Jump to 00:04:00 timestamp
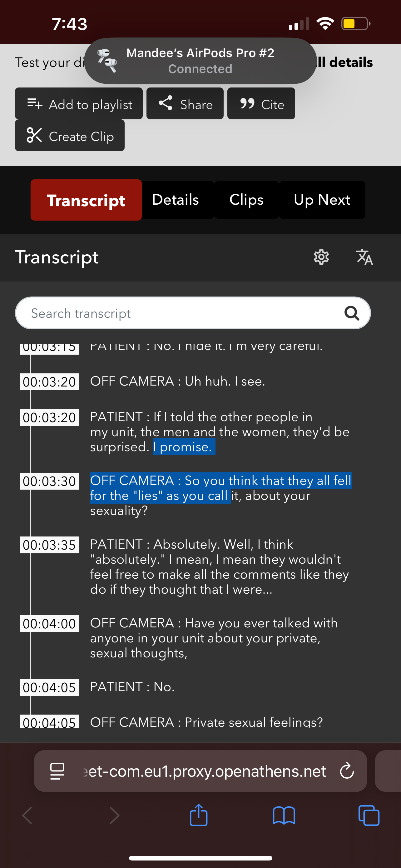Screen dimensions: 401x868 [x=49, y=624]
